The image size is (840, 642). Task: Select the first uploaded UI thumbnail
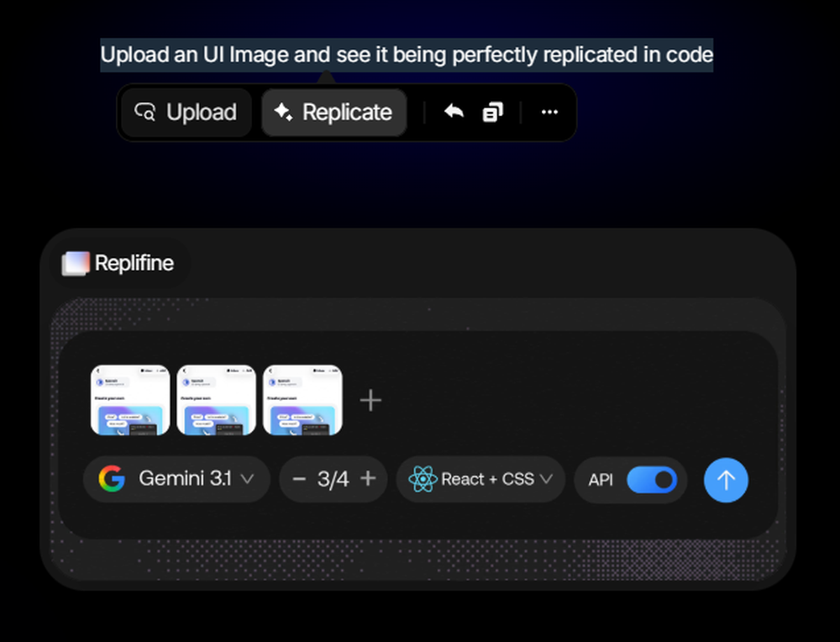pyautogui.click(x=130, y=400)
